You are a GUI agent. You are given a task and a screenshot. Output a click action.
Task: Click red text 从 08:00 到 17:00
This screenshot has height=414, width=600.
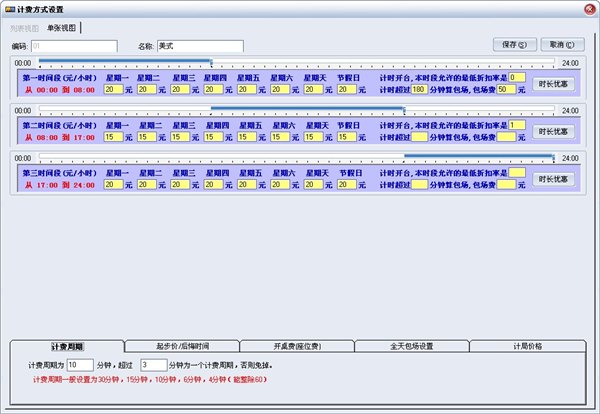[60, 137]
